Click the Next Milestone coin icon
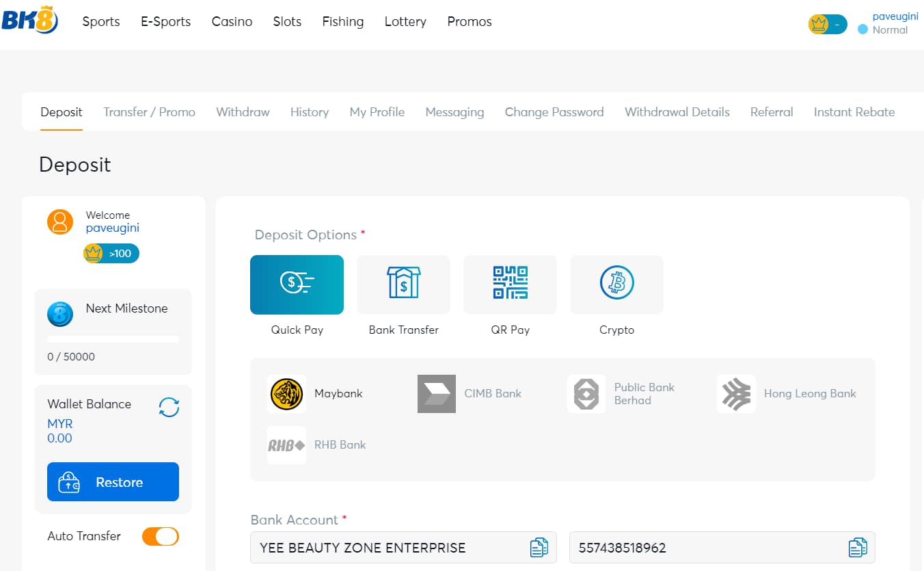Image resolution: width=924 pixels, height=571 pixels. pyautogui.click(x=60, y=314)
